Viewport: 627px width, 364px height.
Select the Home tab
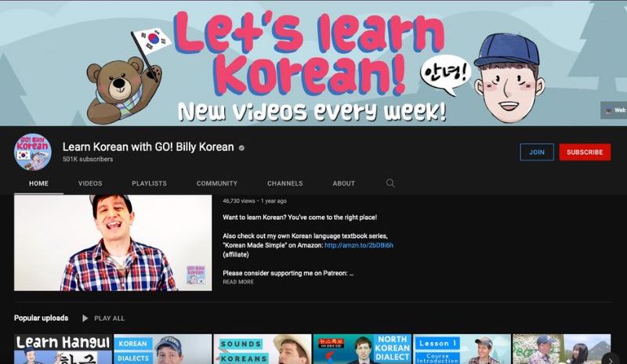38,183
